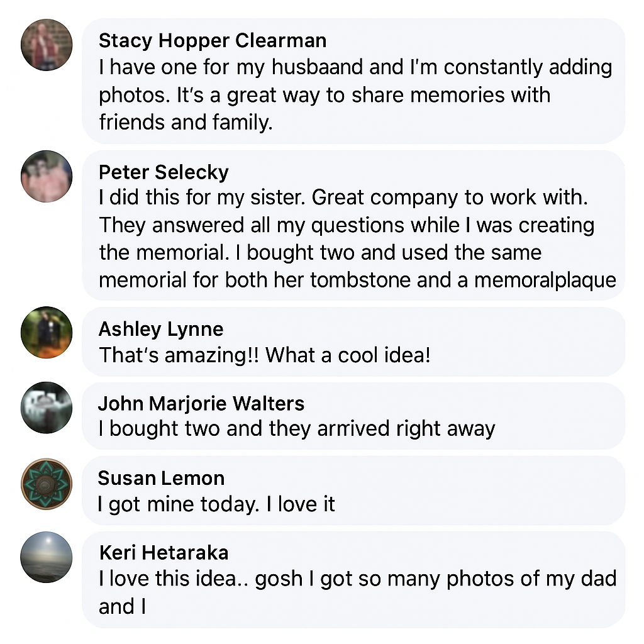The height and width of the screenshot is (644, 644).
Task: View Ashley Lynne's profile picture
Action: 47,332
